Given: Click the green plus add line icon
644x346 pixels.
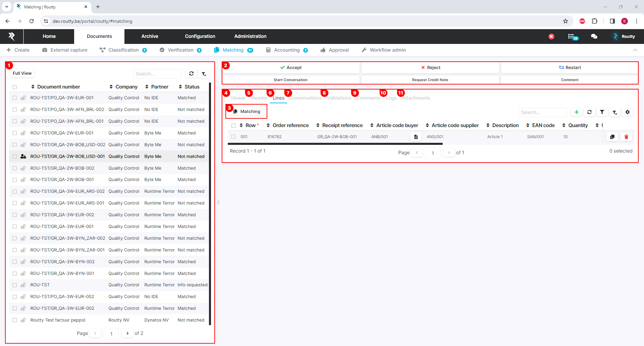Looking at the screenshot, I should click(x=576, y=112).
